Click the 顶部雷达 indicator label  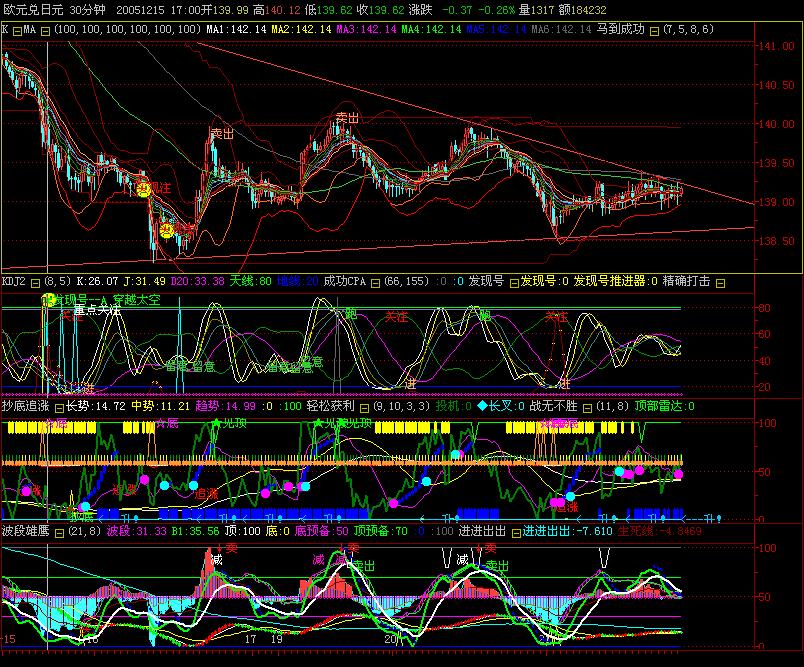coord(658,406)
